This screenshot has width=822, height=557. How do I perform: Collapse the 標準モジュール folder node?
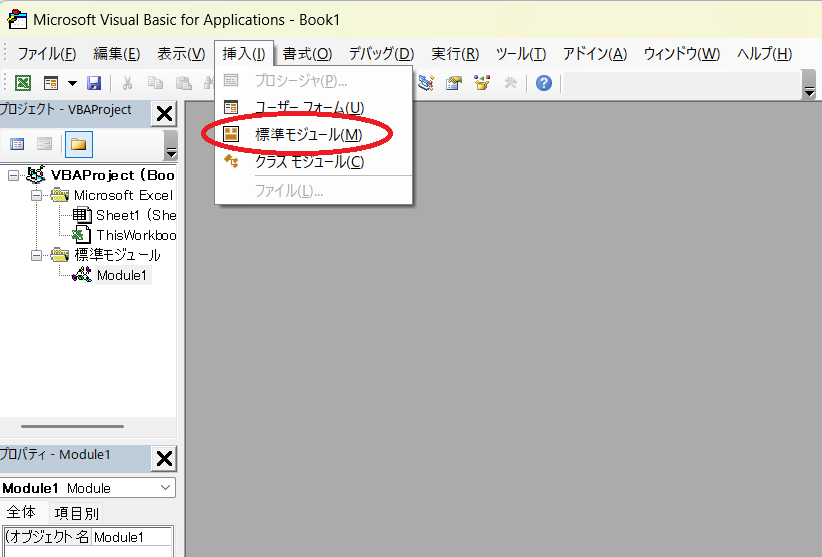tap(36, 255)
